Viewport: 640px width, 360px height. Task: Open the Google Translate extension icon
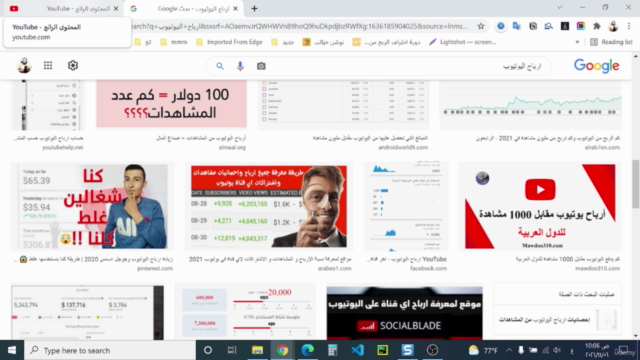(517, 27)
